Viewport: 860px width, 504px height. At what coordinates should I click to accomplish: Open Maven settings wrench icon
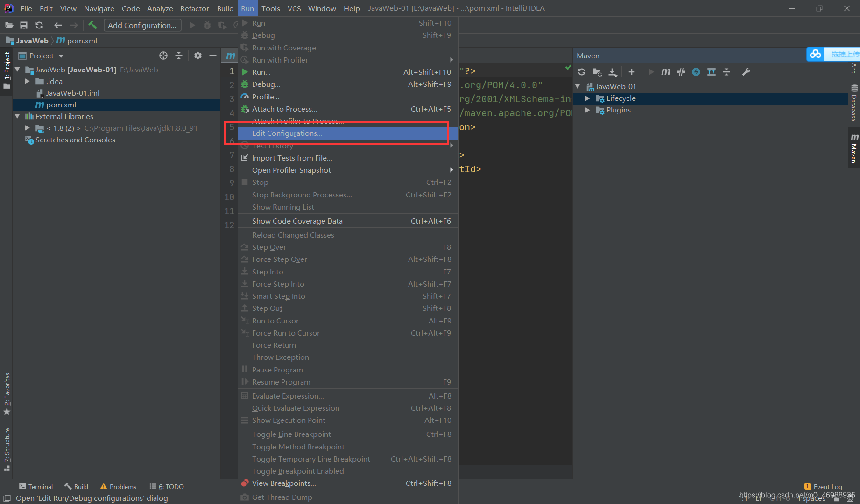(746, 72)
